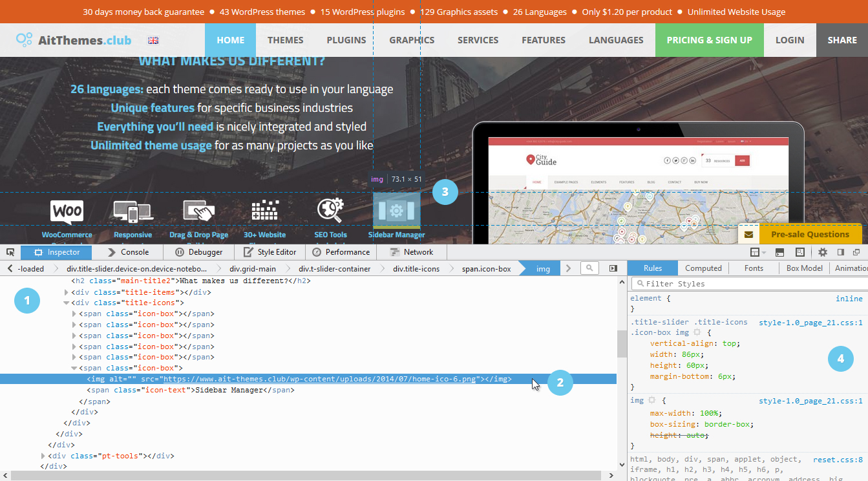868x481 pixels.
Task: Click selector highlighter icon beside img rule
Action: click(x=652, y=401)
